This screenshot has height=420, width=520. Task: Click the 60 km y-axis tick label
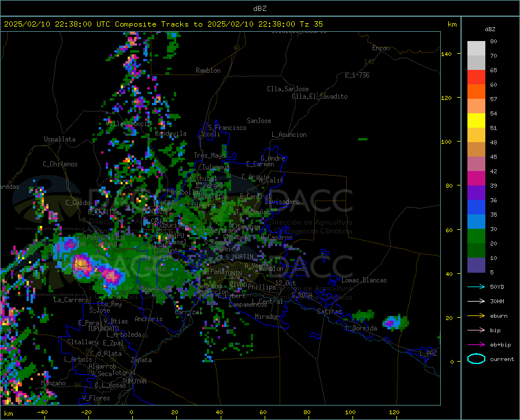(449, 230)
